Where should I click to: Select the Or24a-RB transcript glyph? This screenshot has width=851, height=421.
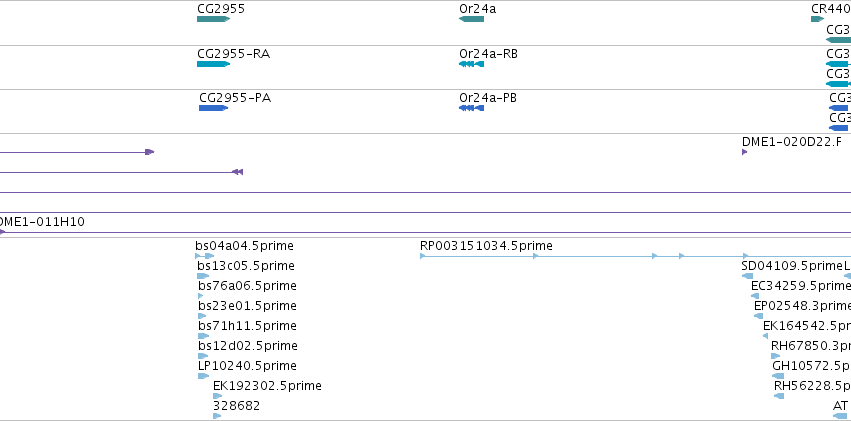click(x=471, y=64)
